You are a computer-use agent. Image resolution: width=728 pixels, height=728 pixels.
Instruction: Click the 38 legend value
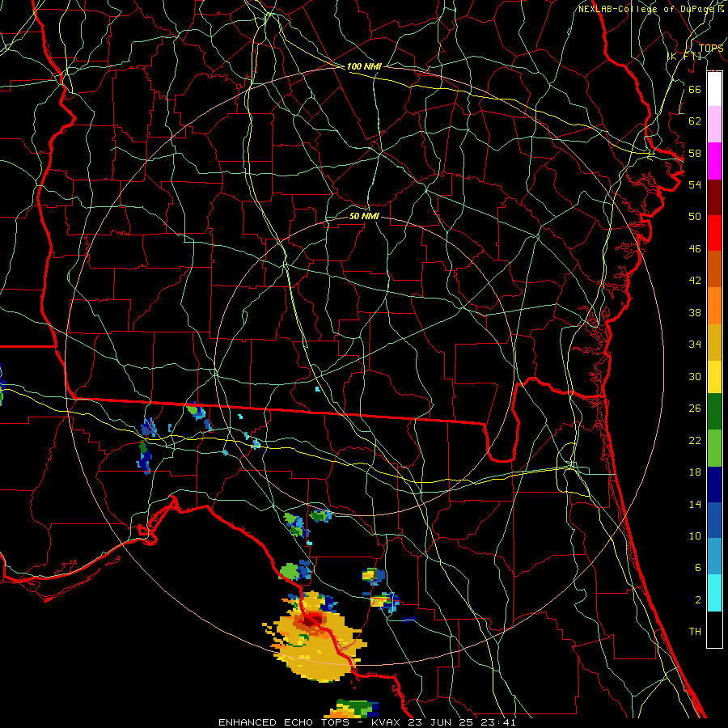click(x=695, y=313)
